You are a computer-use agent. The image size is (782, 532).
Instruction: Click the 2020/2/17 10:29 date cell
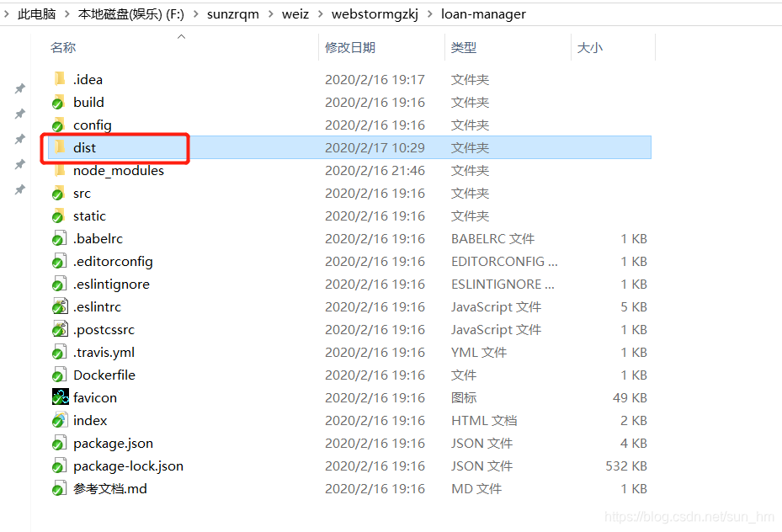pyautogui.click(x=375, y=147)
